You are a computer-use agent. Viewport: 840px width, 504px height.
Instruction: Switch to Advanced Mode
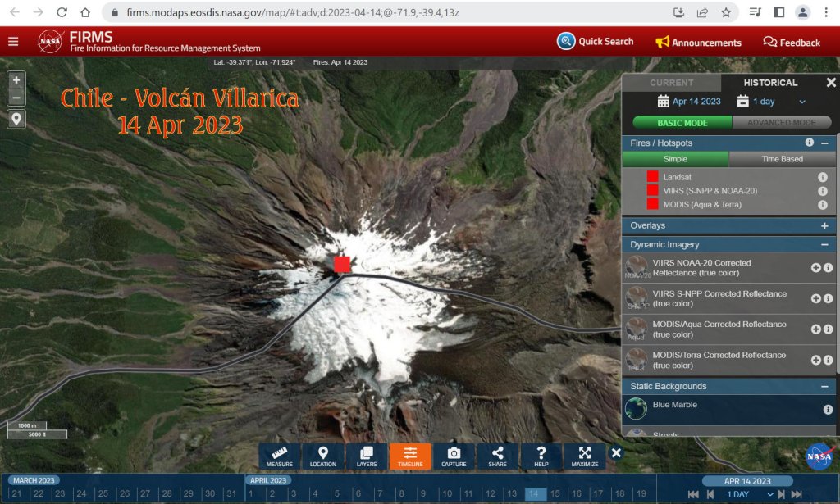[x=782, y=123]
